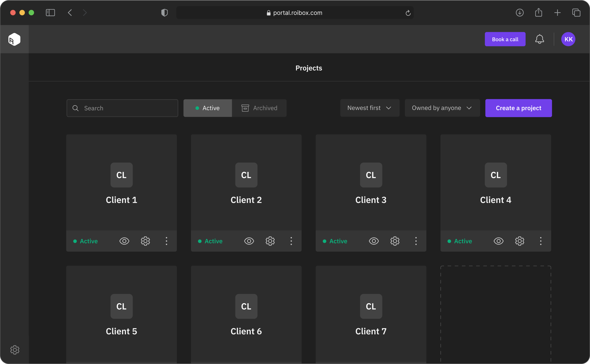
Task: Toggle the Client 1 eye preview icon
Action: point(124,241)
